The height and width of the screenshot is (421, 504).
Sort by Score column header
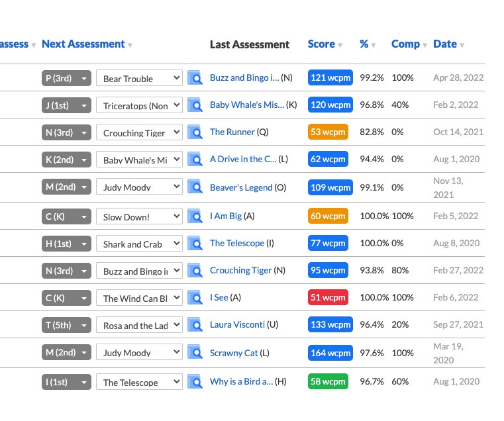coord(325,44)
